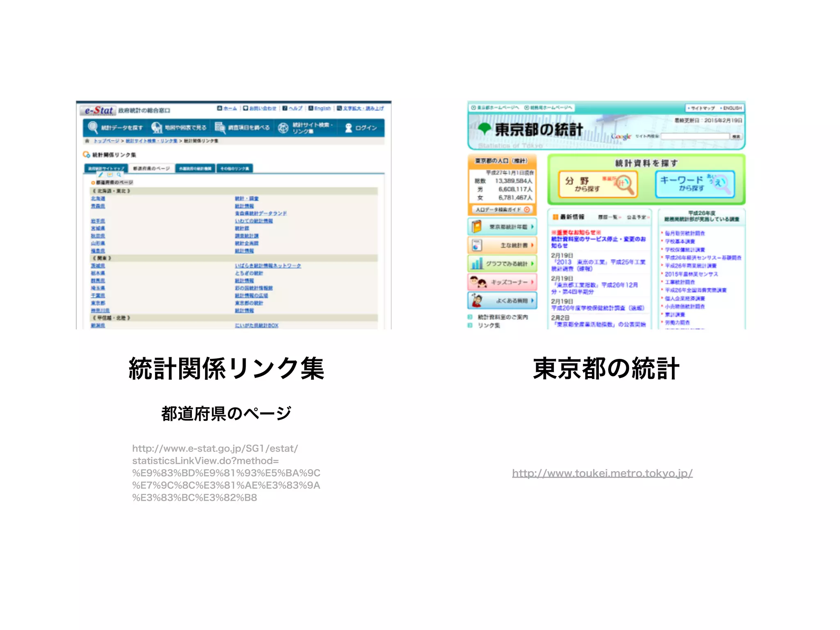Open いばらき統計情報ネットワーク link
Viewport: 840px width, 630px height.
coord(268,265)
